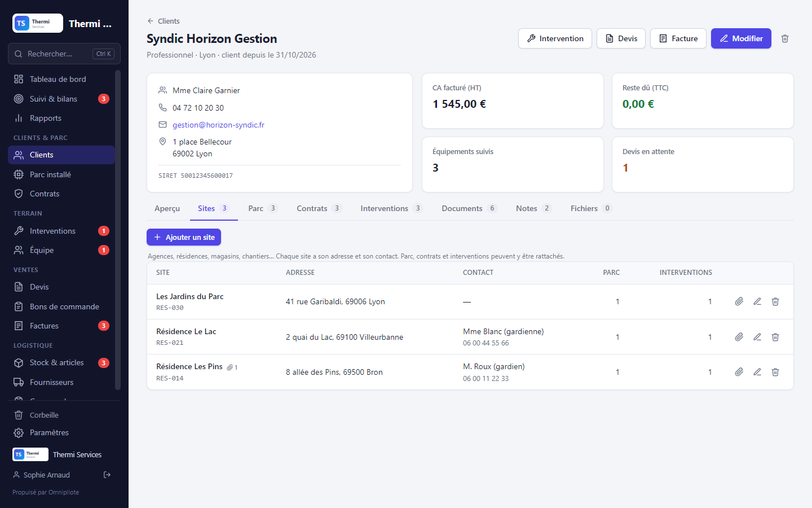Click the paperclip badge on Résidence Les Pins

tap(232, 367)
